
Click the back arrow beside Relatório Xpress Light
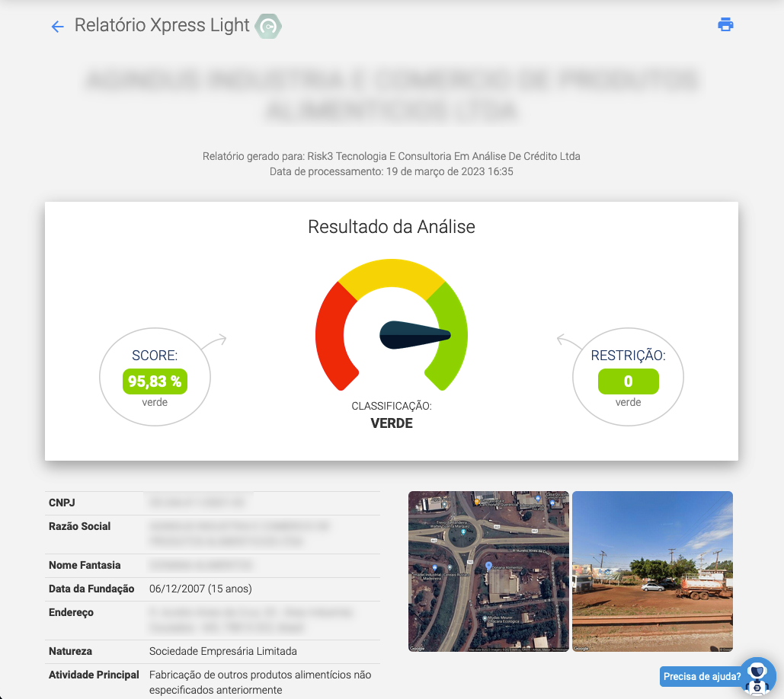[57, 27]
